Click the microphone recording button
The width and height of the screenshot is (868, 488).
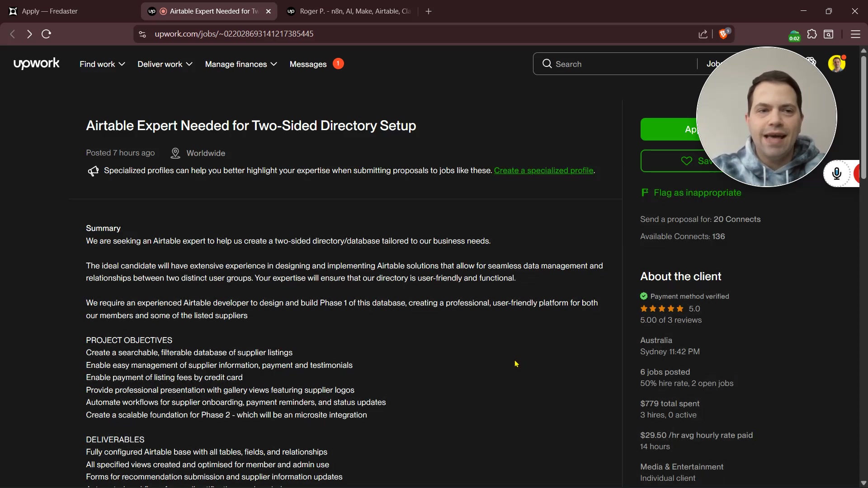point(837,174)
